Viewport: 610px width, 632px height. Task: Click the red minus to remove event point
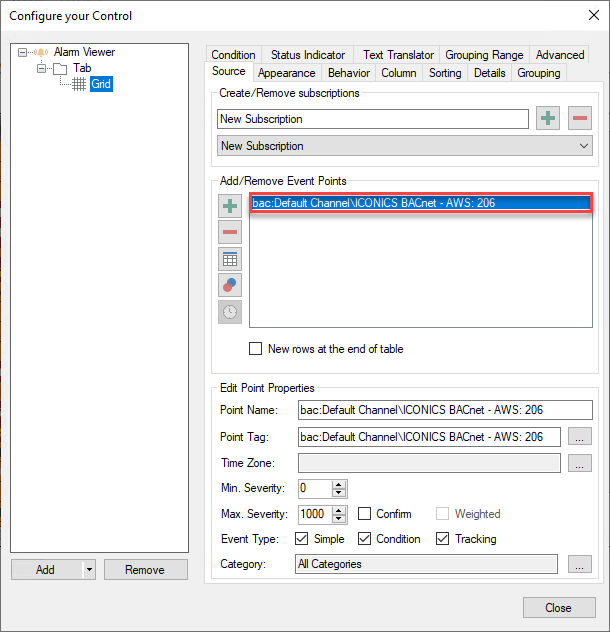click(x=230, y=232)
